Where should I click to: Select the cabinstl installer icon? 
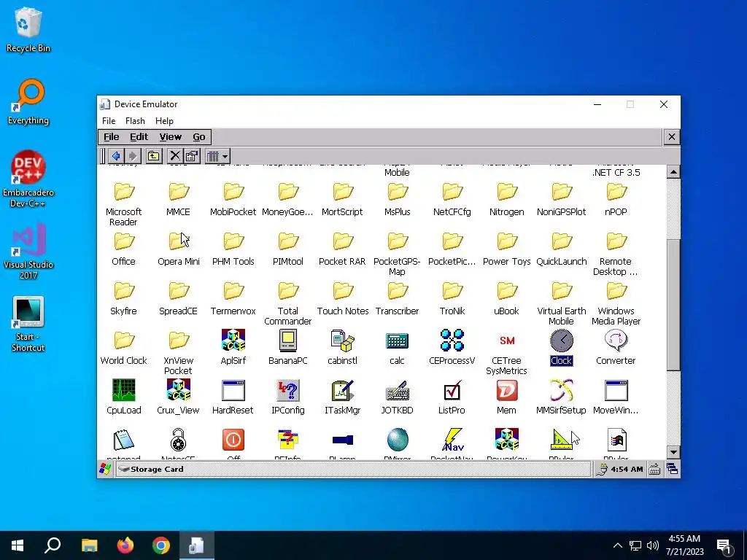342,341
